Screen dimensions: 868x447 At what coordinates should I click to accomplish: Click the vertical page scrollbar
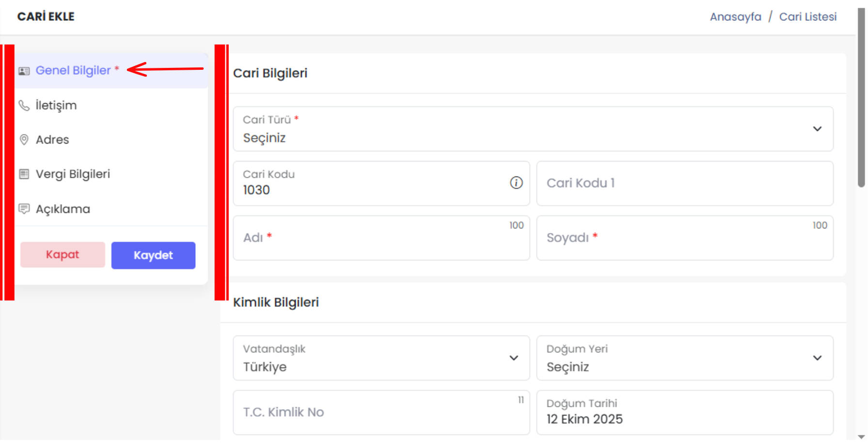(861, 97)
